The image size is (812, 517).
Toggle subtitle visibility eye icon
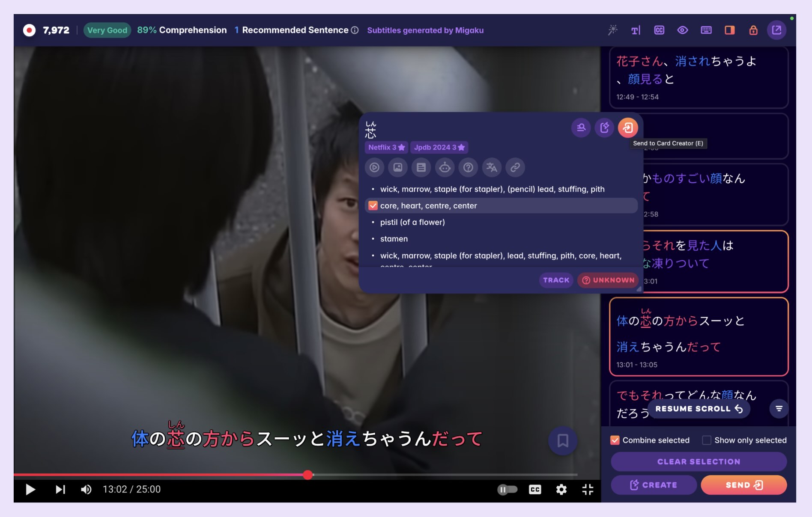[683, 30]
